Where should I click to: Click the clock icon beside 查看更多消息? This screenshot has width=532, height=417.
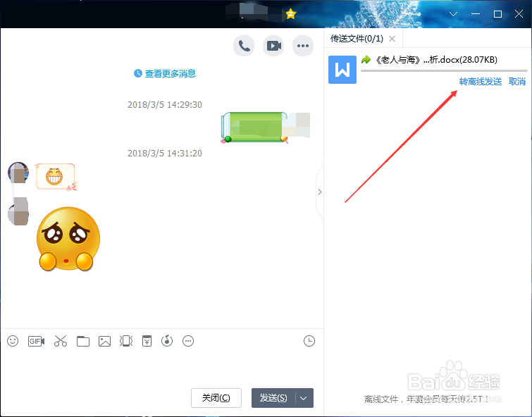click(137, 73)
